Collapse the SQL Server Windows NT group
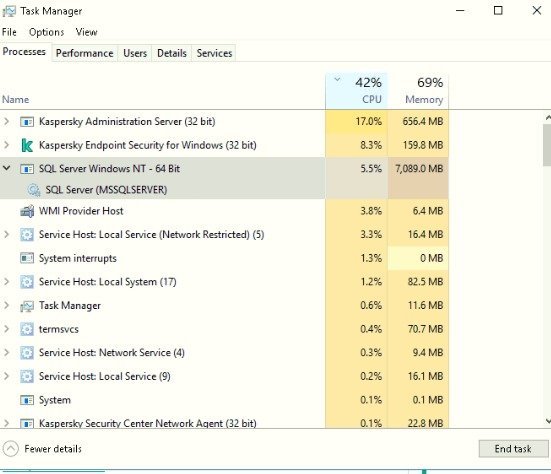Viewport: 551px width, 474px height. point(6,168)
